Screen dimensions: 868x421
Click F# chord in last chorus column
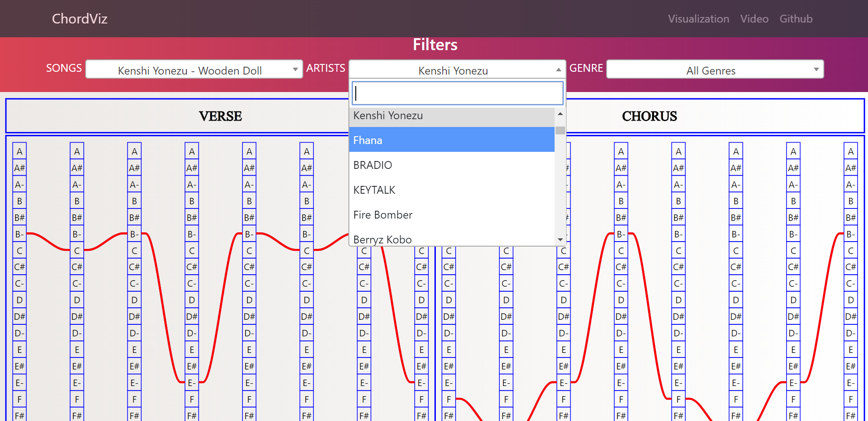(x=851, y=415)
